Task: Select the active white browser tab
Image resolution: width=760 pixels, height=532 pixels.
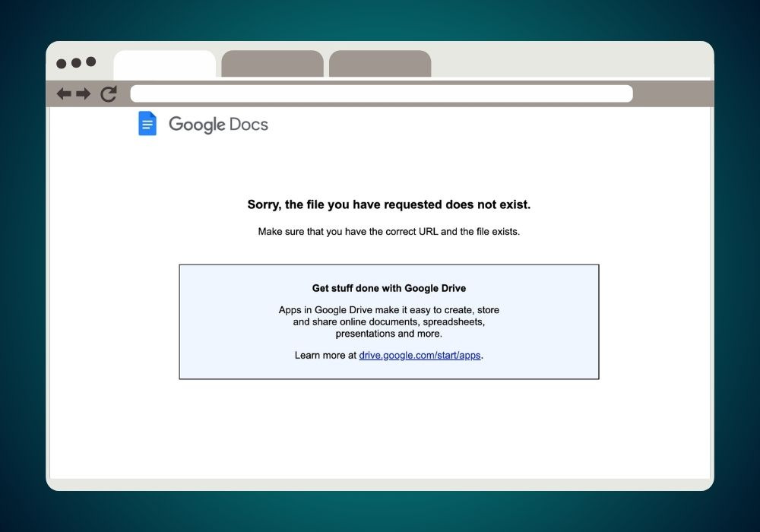Action: click(x=165, y=65)
